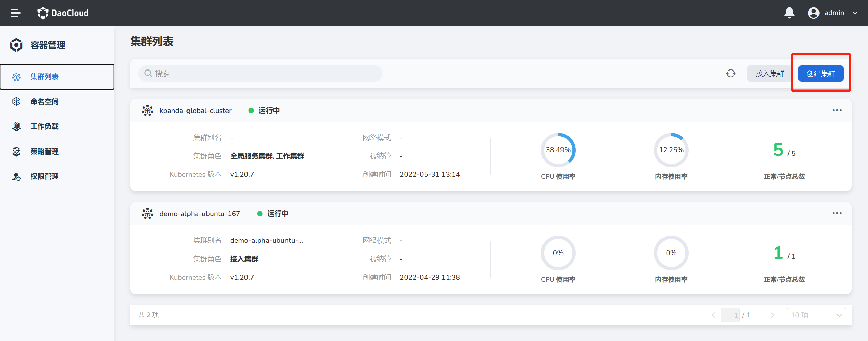Viewport: 868px width, 341px height.
Task: Open more options for kpanda-global-cluster
Action: click(x=837, y=111)
